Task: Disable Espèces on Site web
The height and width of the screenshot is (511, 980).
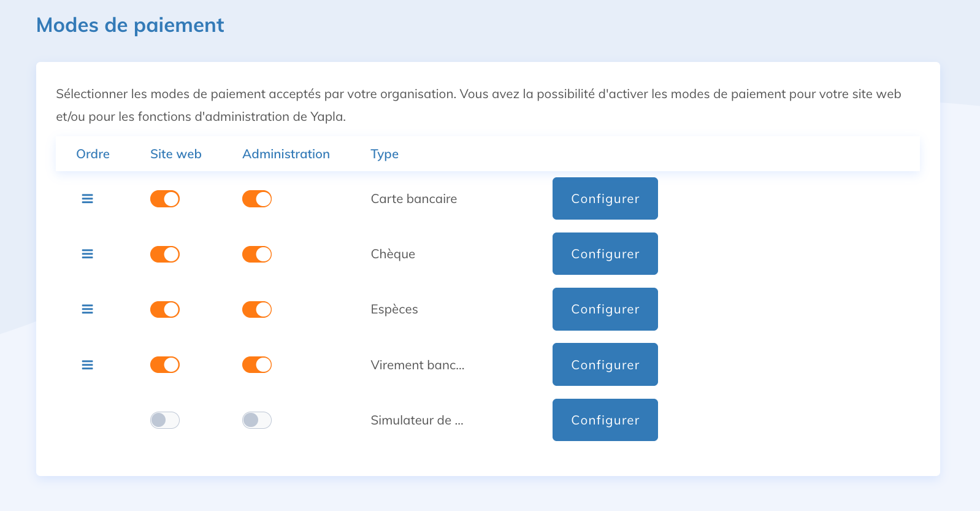Action: coord(165,309)
